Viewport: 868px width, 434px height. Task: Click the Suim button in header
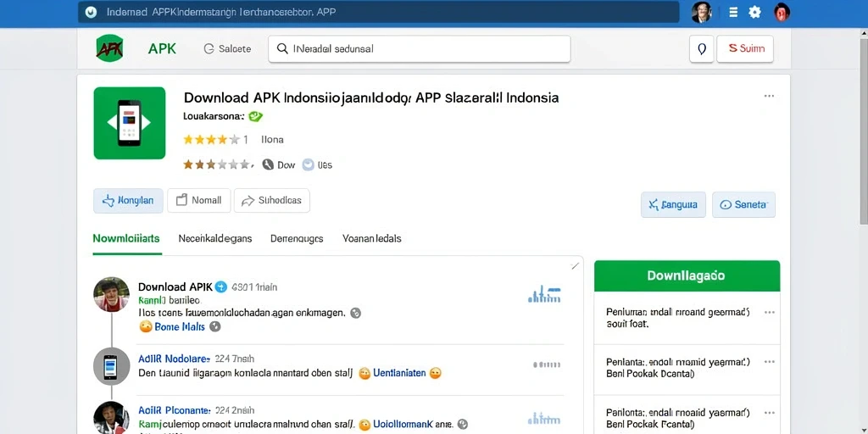click(x=744, y=48)
